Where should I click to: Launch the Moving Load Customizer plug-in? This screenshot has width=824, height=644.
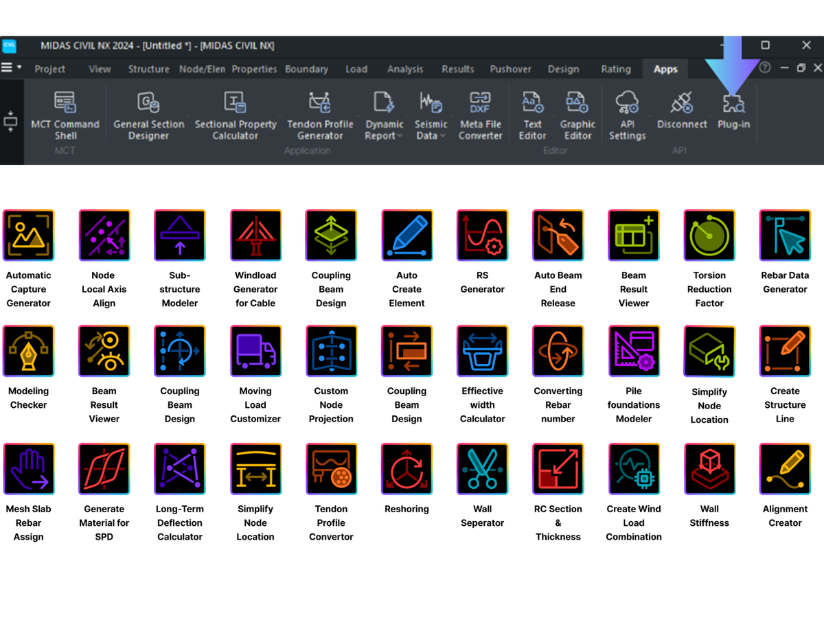click(x=255, y=351)
